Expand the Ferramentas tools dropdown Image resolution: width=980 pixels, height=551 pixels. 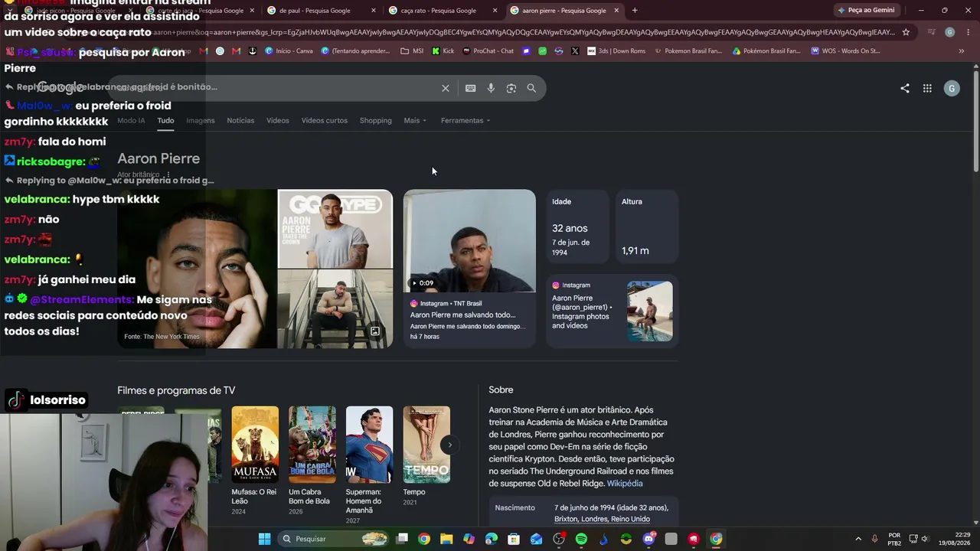(x=465, y=120)
